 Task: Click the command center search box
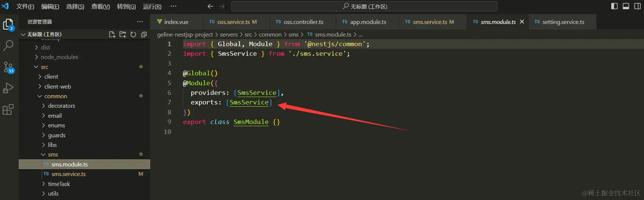[364, 6]
